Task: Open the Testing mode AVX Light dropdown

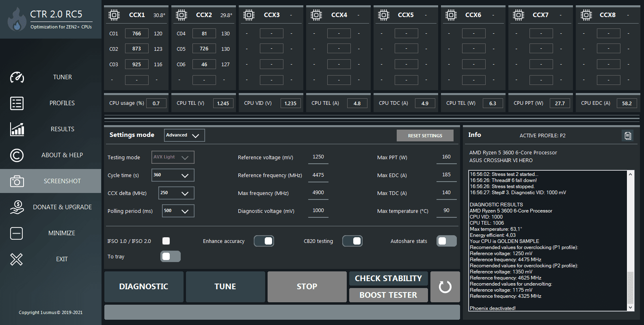Action: [173, 157]
